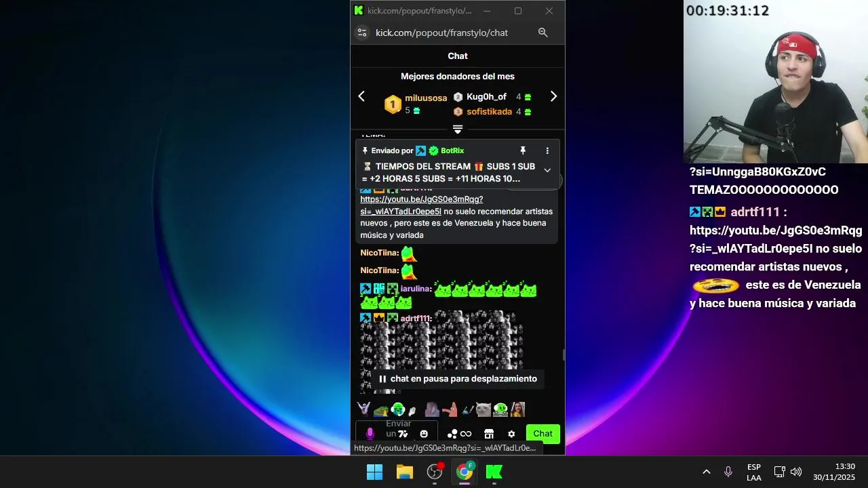
Task: Click the infinity symbol icon
Action: click(466, 434)
